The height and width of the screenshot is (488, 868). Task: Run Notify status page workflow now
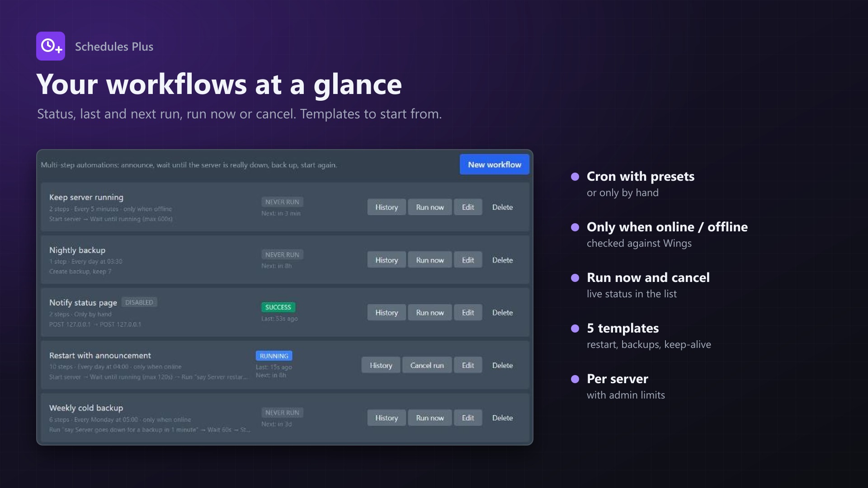(430, 312)
